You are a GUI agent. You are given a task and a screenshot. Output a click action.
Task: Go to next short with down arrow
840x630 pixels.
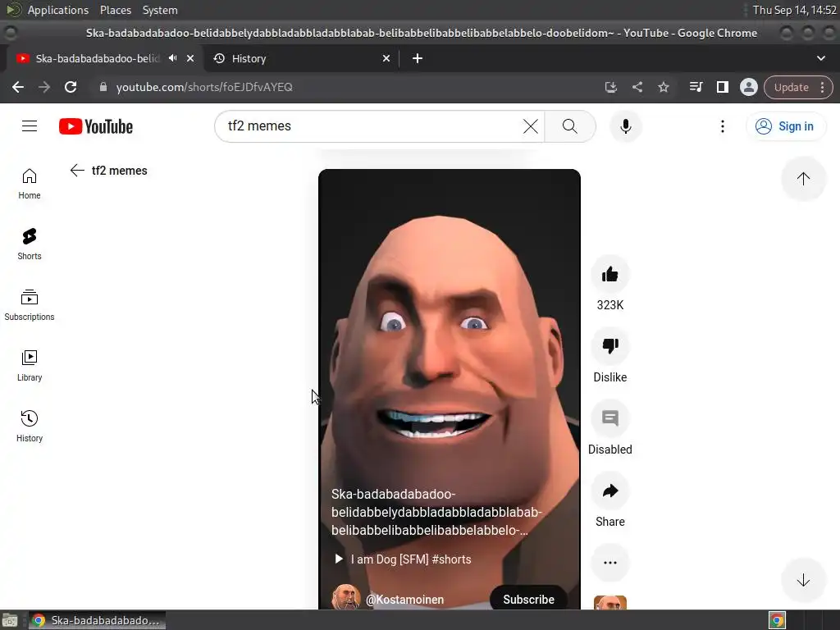click(803, 580)
